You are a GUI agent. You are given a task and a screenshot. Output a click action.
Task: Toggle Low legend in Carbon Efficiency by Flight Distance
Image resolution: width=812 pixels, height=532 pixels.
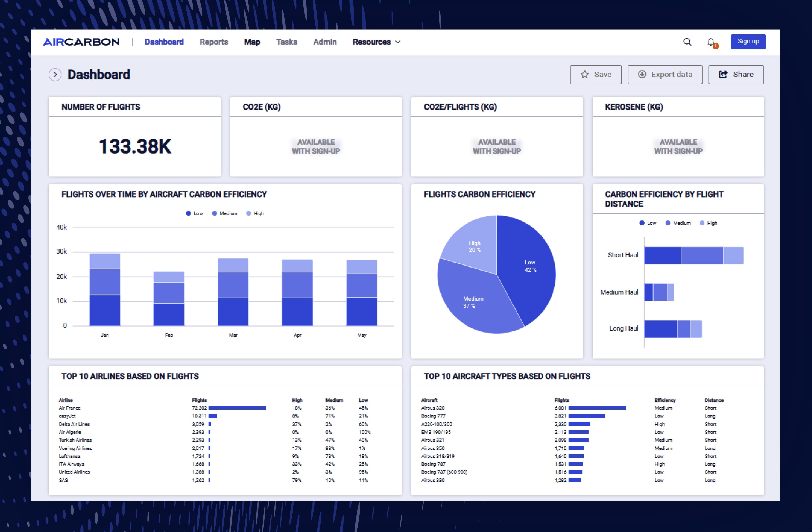tap(648, 223)
